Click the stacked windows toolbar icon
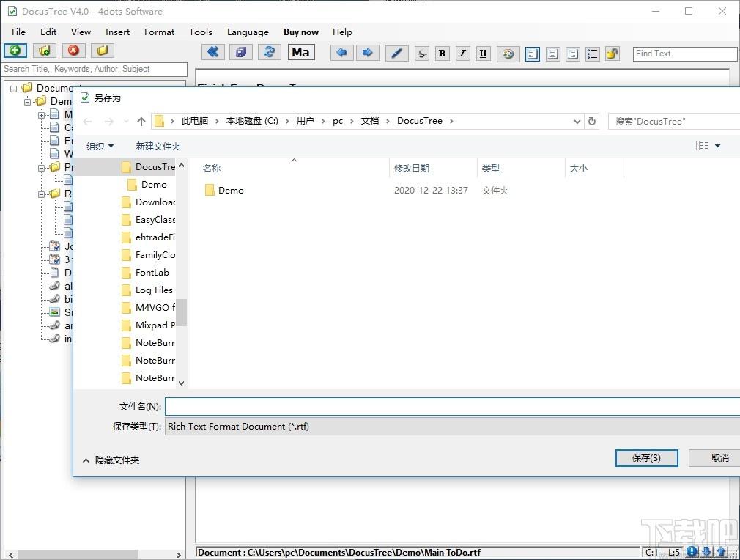Image resolution: width=740 pixels, height=560 pixels. click(241, 53)
